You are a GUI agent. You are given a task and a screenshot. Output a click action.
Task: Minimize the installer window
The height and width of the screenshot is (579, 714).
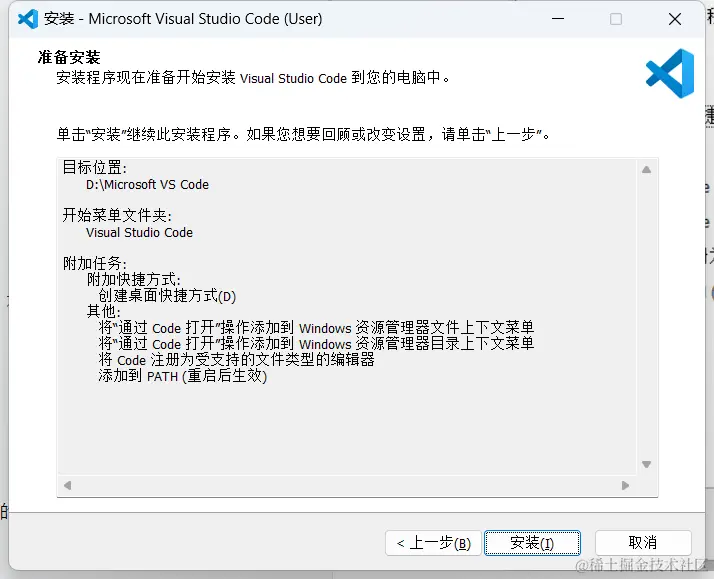click(558, 19)
